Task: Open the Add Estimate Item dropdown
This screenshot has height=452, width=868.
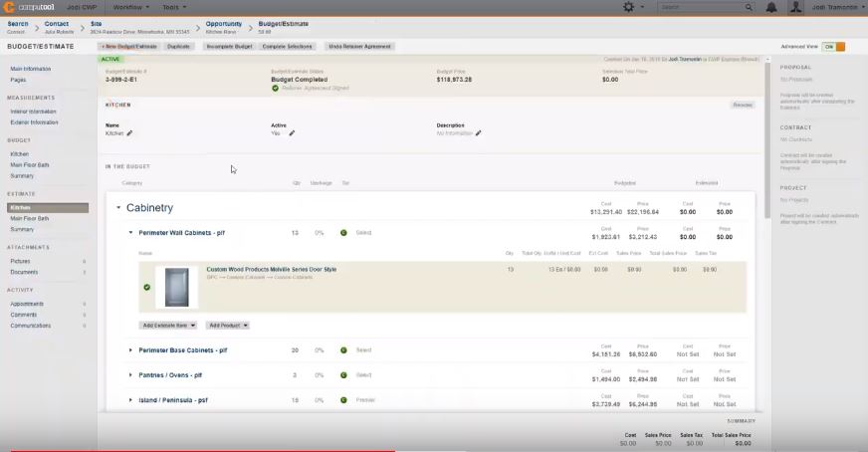Action: [x=168, y=326]
